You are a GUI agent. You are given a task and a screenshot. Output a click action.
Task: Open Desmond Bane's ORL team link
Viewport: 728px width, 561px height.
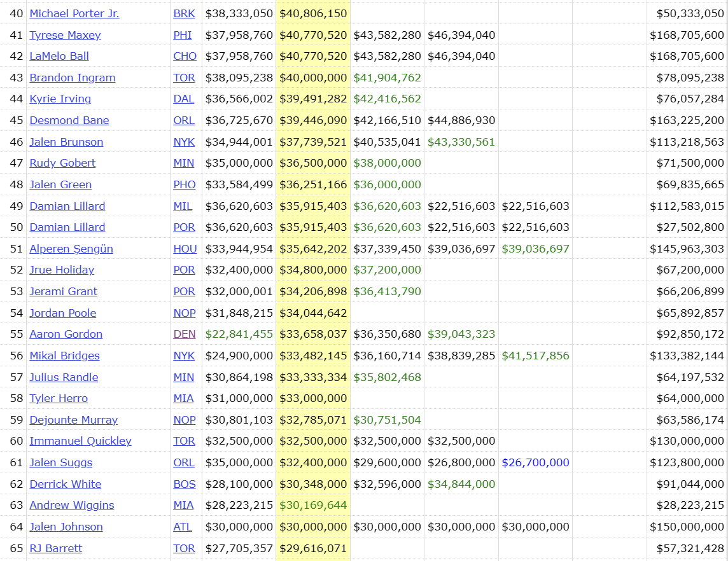point(184,120)
